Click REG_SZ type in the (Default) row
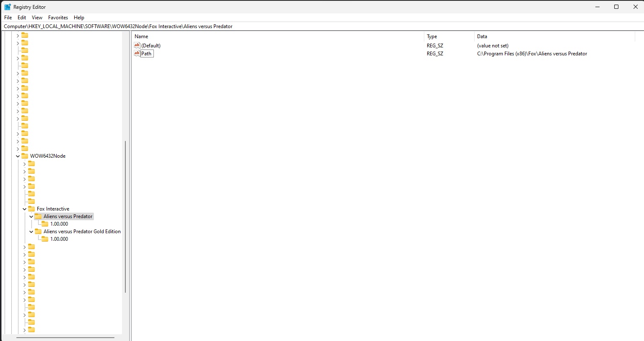 coord(435,46)
